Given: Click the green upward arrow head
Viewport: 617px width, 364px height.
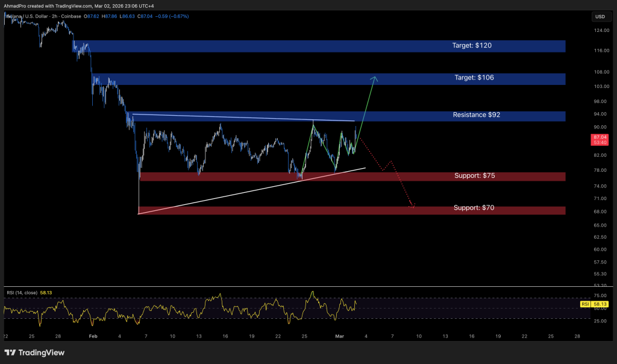Looking at the screenshot, I should 374,78.
